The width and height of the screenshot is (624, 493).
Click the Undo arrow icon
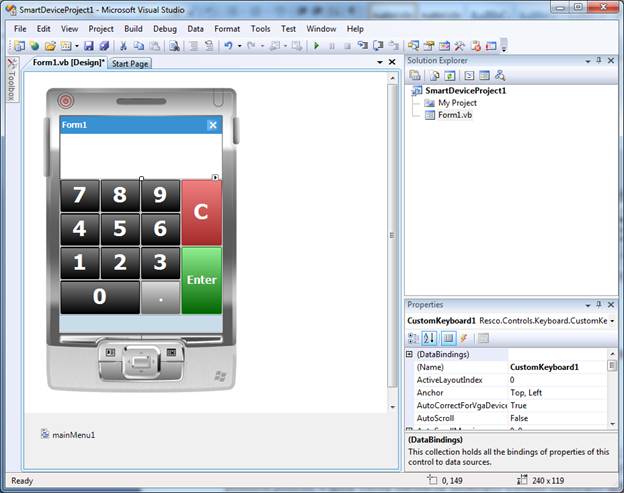tap(228, 46)
